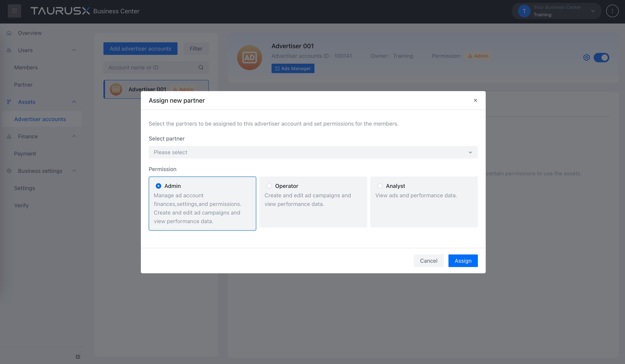
Task: Click the Admin permission description text
Action: [x=197, y=208]
